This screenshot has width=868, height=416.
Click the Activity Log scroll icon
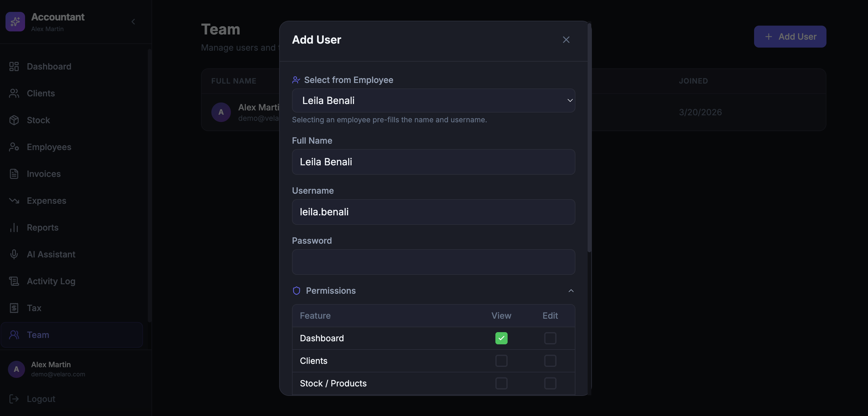click(14, 281)
